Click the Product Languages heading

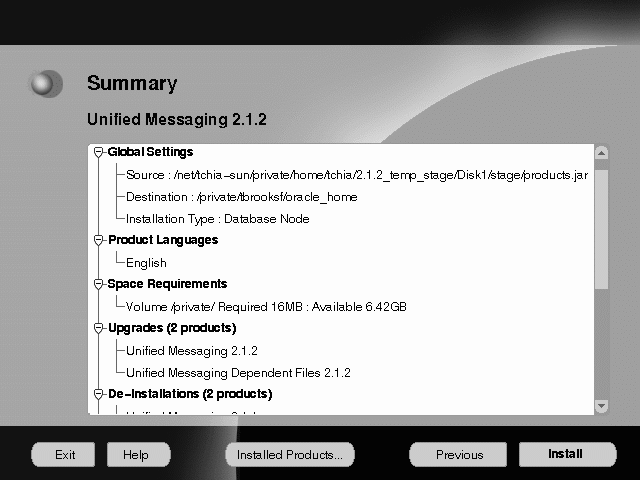point(163,240)
